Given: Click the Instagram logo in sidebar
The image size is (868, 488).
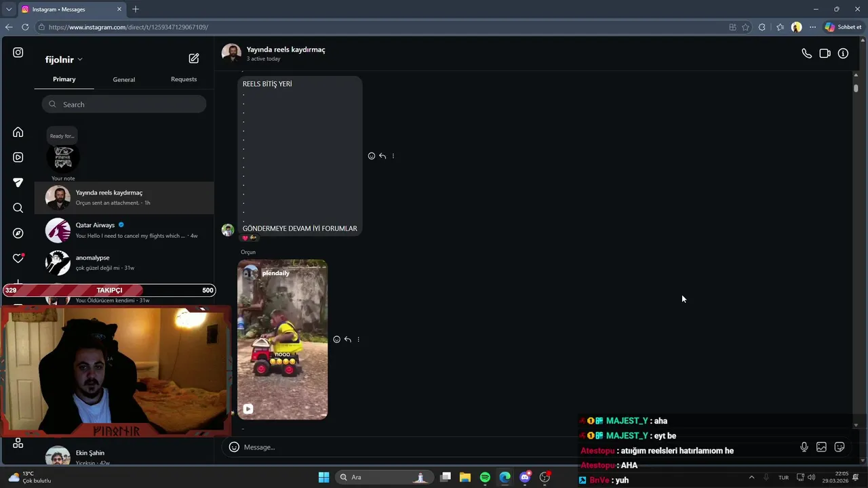Looking at the screenshot, I should point(18,52).
